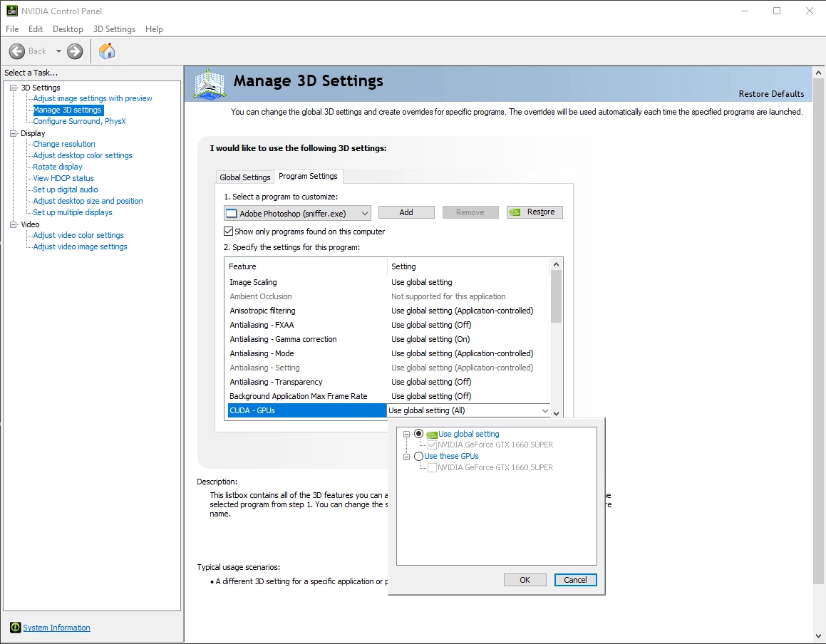Open Rotate display task
826x644 pixels.
(x=58, y=167)
